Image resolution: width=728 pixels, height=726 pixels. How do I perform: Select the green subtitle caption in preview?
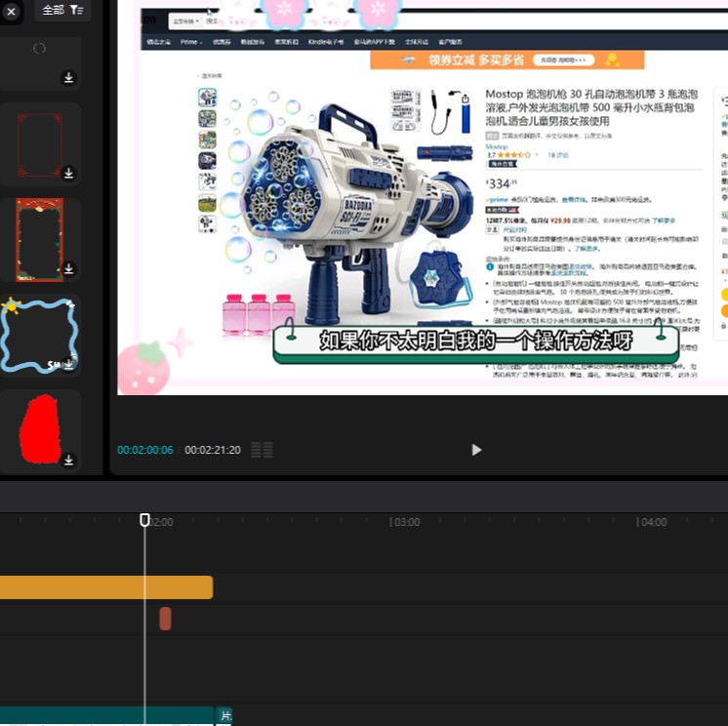coord(476,343)
